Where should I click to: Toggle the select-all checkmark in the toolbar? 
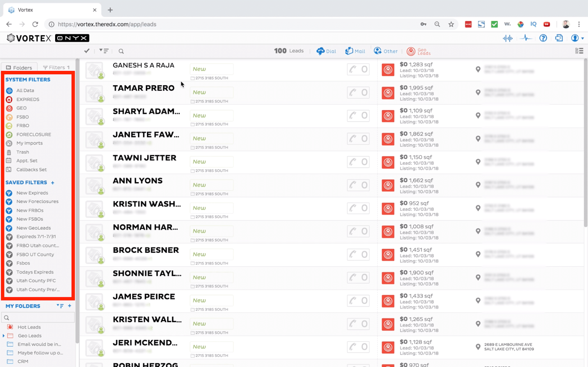coord(87,51)
